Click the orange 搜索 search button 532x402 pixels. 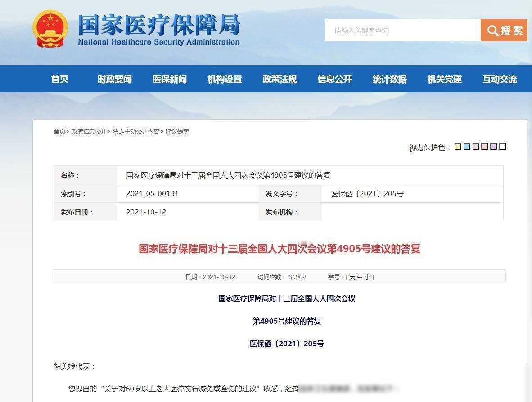(x=504, y=30)
